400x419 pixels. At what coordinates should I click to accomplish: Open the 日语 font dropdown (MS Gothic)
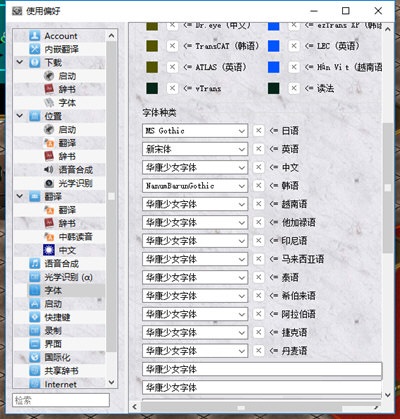pos(195,131)
